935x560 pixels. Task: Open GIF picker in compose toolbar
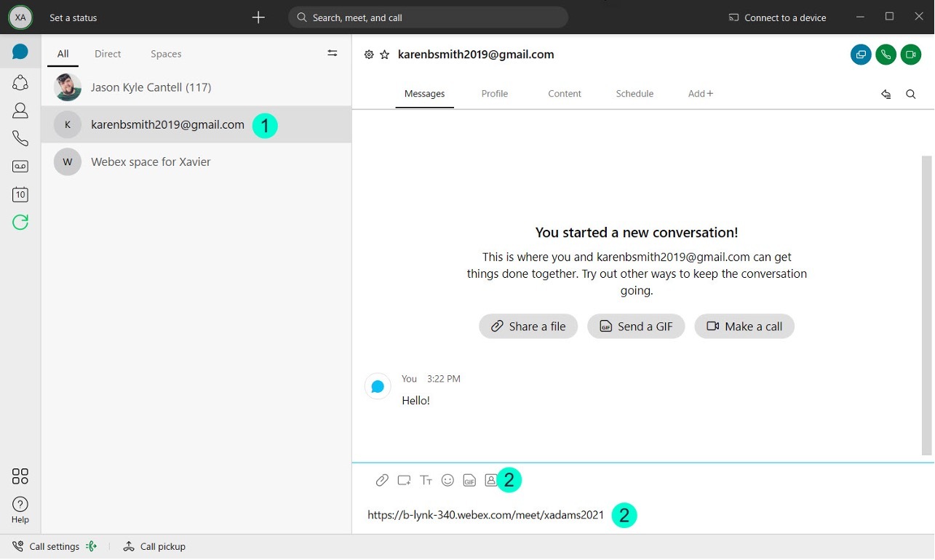pyautogui.click(x=469, y=480)
